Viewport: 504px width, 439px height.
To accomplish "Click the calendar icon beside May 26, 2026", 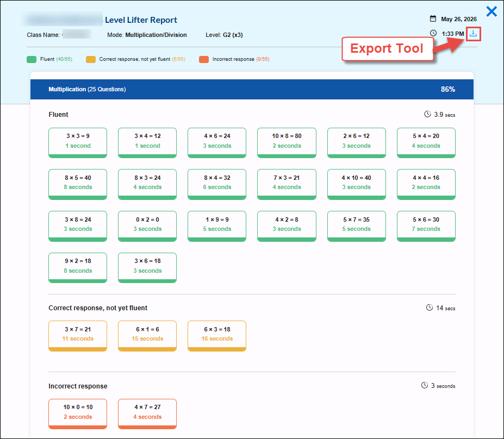I will [x=433, y=18].
